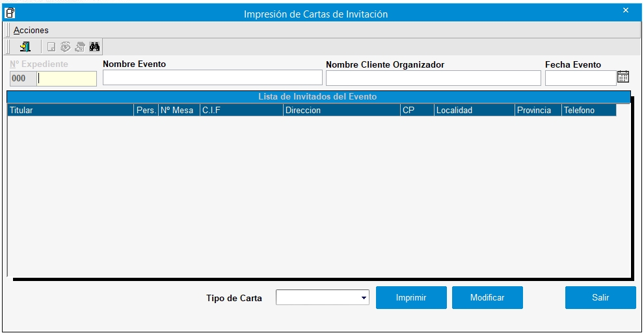
Task: Focus the Nº Expediente input field
Action: (66, 79)
